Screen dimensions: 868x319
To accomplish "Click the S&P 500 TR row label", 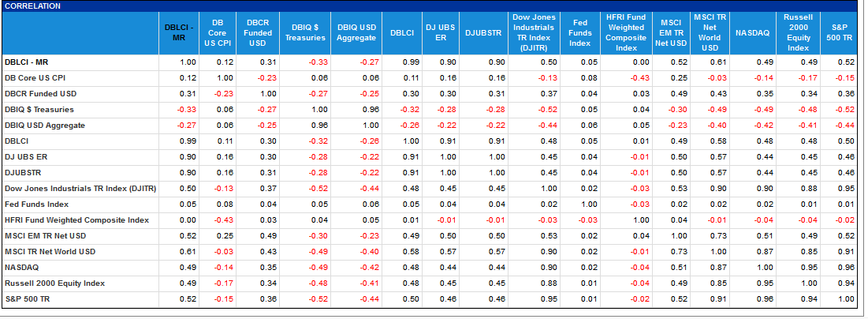I will 27,299.
